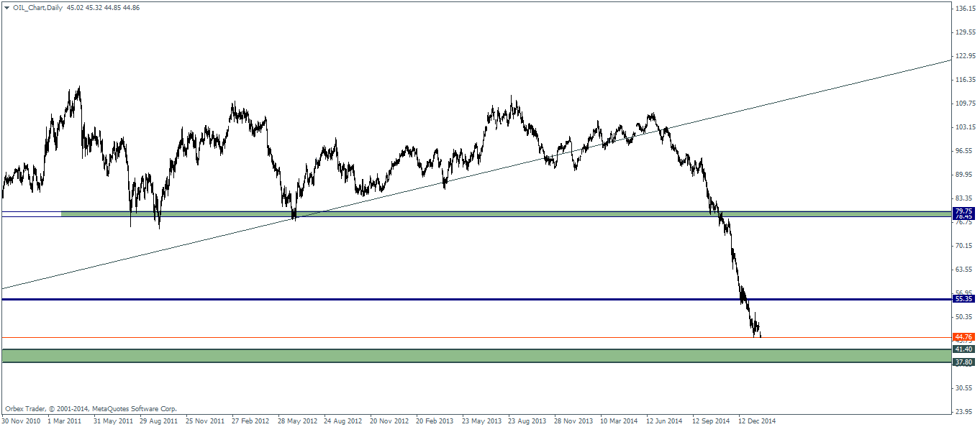Click the 23.95 price axis label
Image resolution: width=980 pixels, height=427 pixels.
pos(965,412)
